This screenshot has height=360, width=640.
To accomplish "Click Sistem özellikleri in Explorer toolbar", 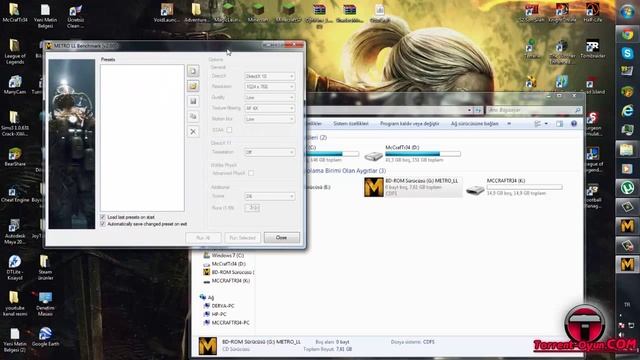I will [x=351, y=123].
